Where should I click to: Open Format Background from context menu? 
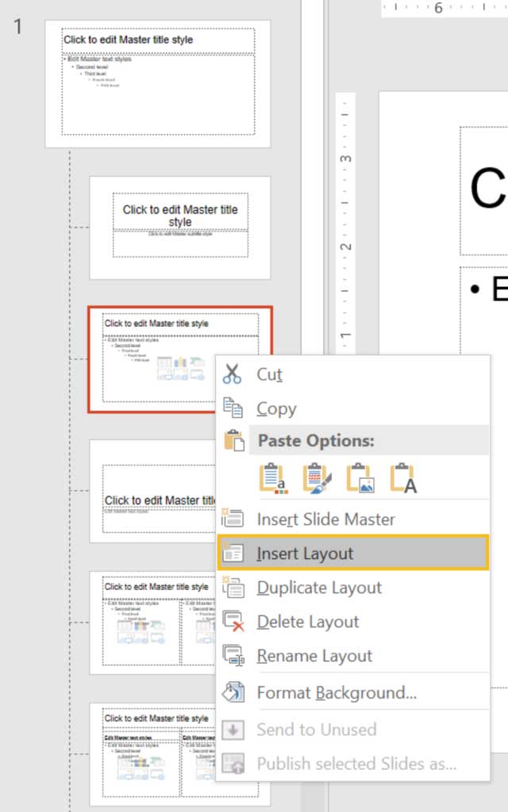pos(353,692)
